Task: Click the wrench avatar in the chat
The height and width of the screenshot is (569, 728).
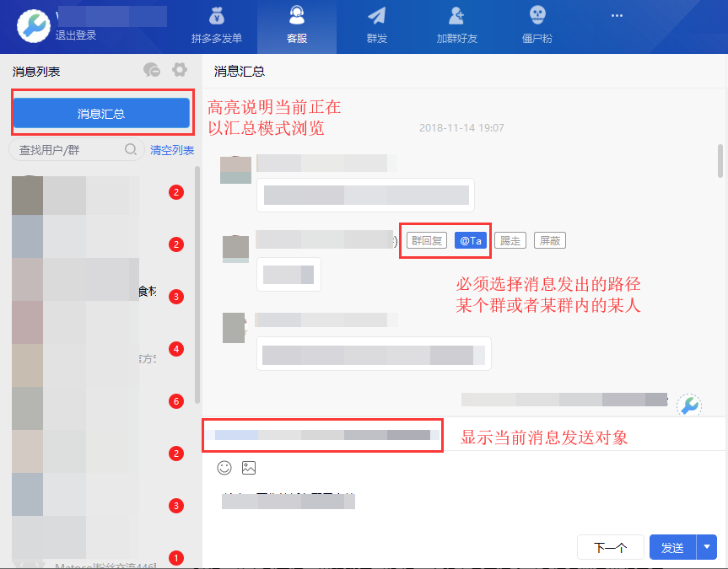Action: click(x=689, y=405)
